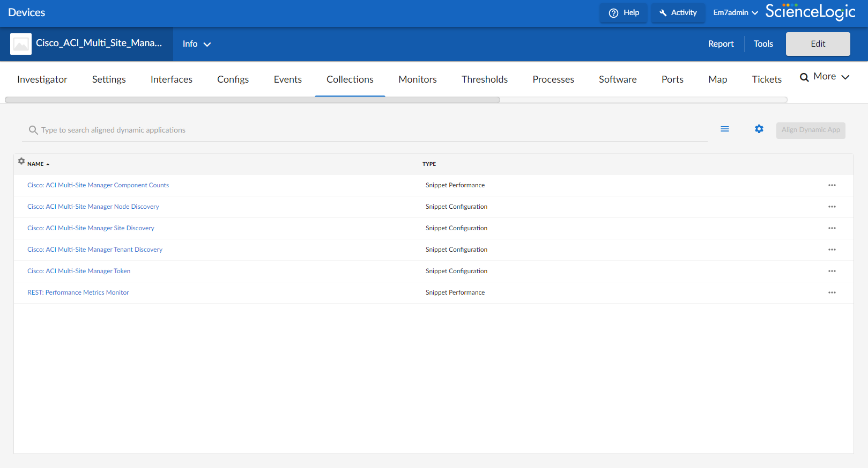Click Snippet Performance type in Component Counts row
The image size is (868, 468).
[x=455, y=185]
